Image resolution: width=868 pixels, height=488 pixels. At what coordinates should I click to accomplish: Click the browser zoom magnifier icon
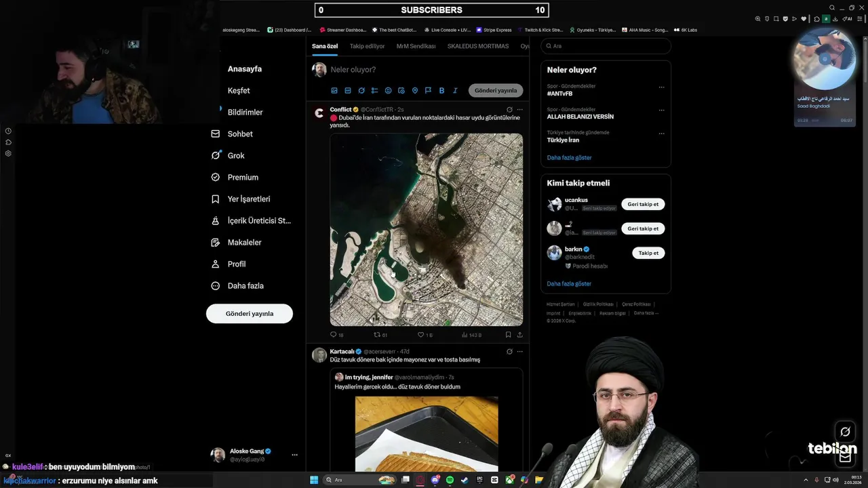click(x=758, y=19)
